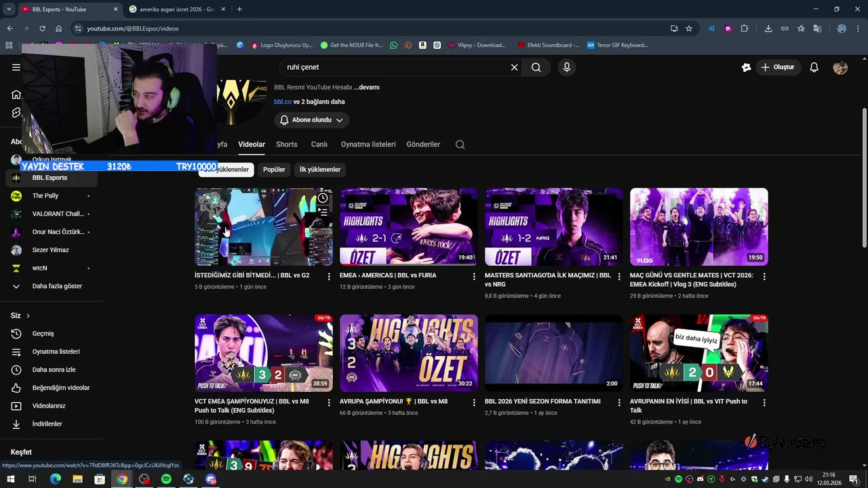Open the Windows Start menu
Viewport: 868px width, 488px height.
pos(10,479)
